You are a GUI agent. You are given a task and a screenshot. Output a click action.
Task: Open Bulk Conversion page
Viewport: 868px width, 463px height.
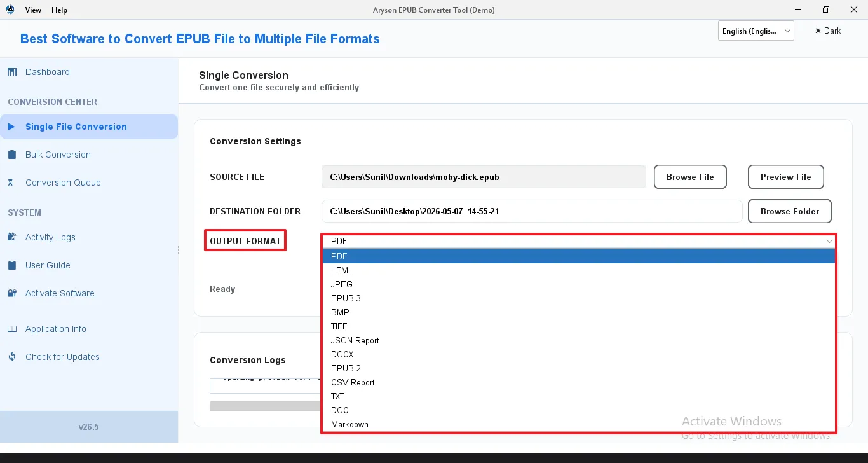(x=89, y=155)
